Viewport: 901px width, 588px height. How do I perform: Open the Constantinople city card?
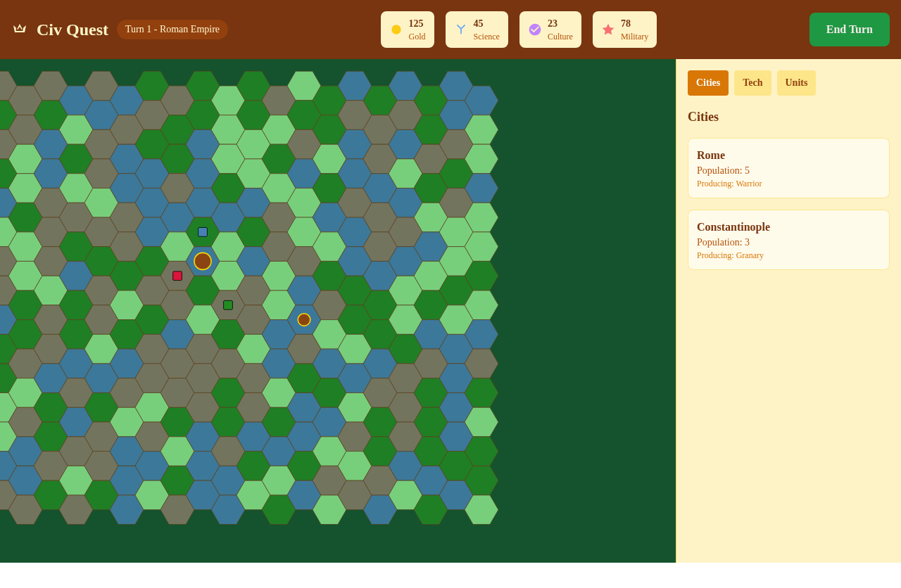click(788, 240)
